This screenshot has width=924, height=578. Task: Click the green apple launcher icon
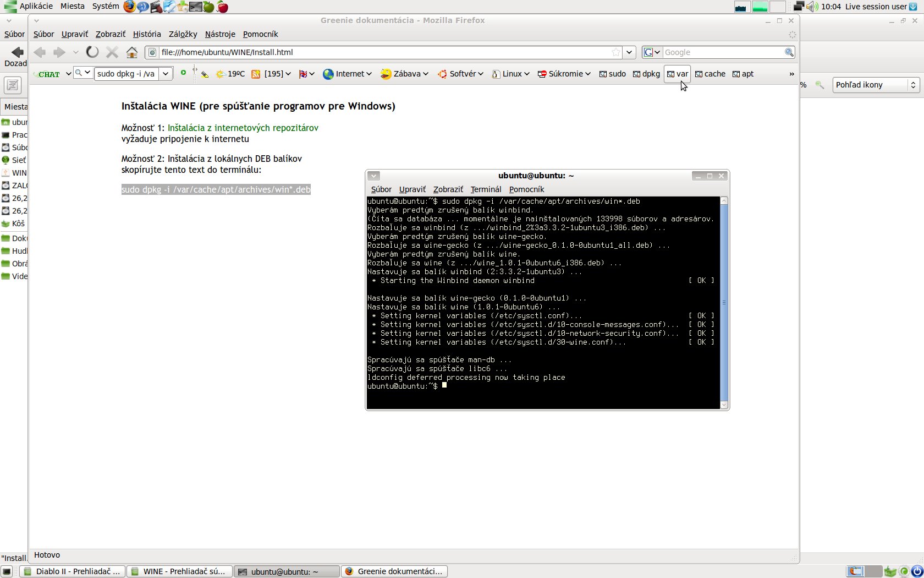(x=209, y=7)
